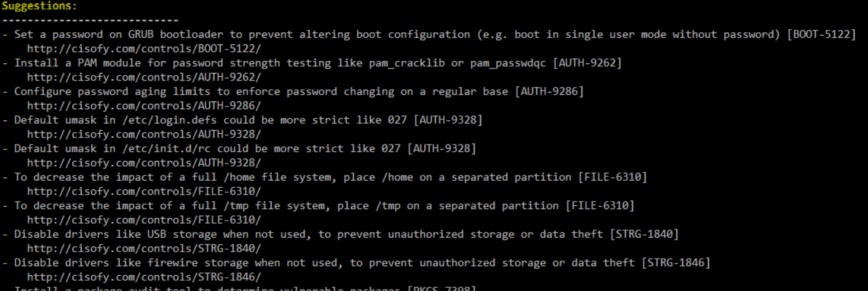Open FILE-6310 URL below the /tmp suggestion
868x291 pixels.
(144, 220)
